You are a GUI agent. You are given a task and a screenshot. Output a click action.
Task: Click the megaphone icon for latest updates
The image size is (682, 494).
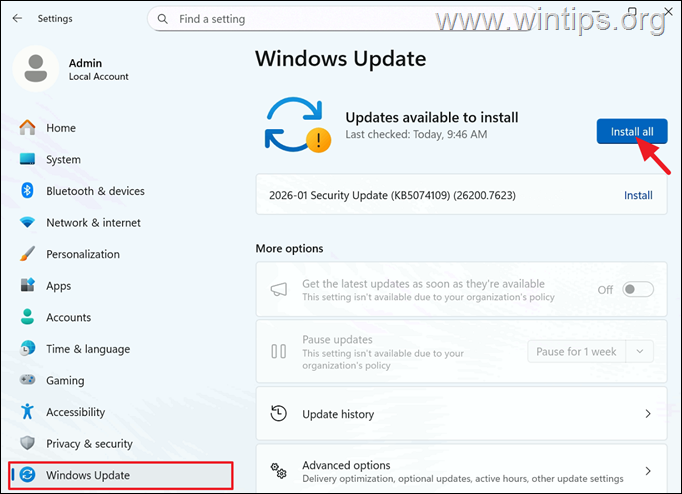[278, 290]
